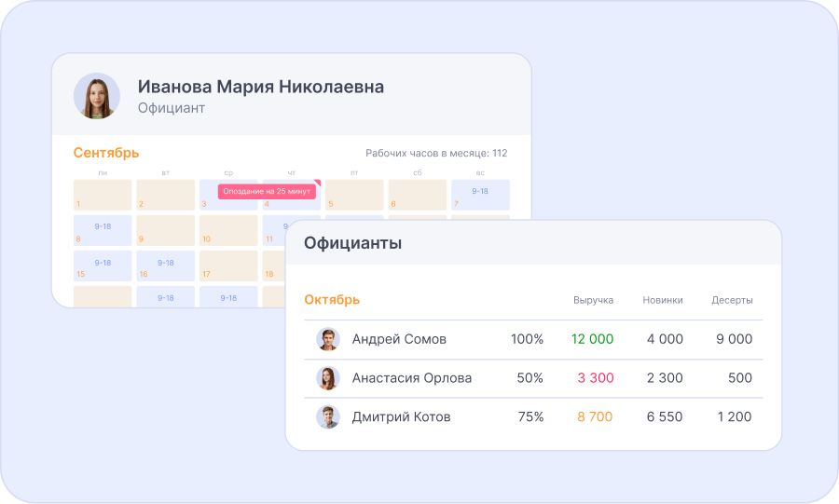This screenshot has width=839, height=504.
Task: Click Рабочих часов в месяце: 112
Action: click(x=436, y=154)
